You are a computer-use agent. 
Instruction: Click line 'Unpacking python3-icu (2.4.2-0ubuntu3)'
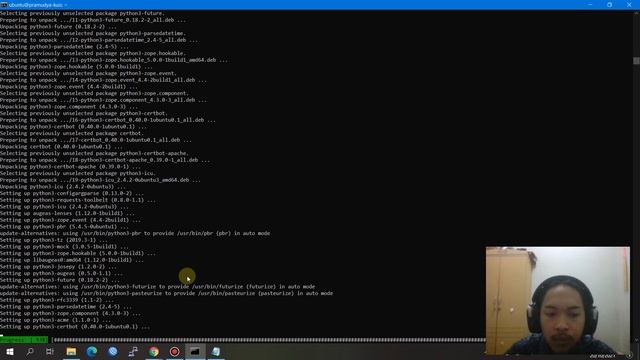pos(63,187)
